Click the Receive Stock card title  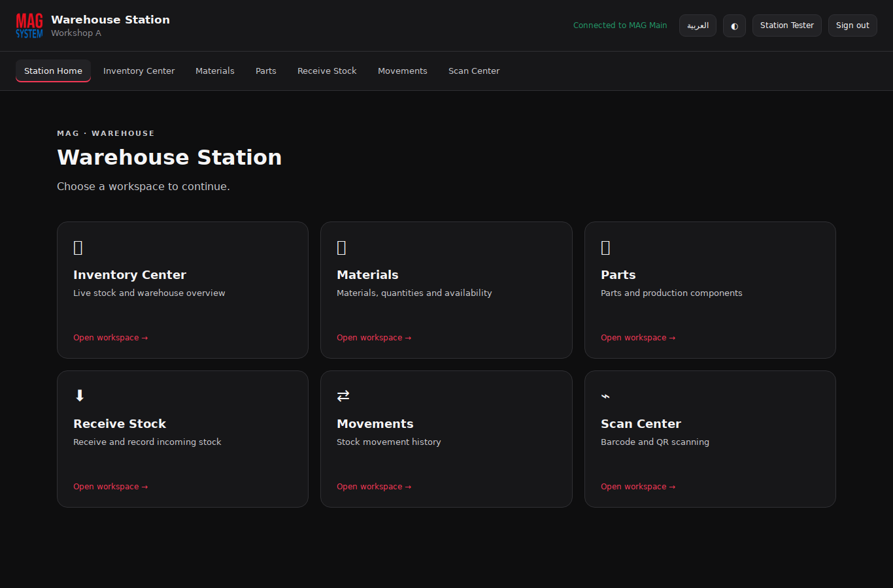120,424
